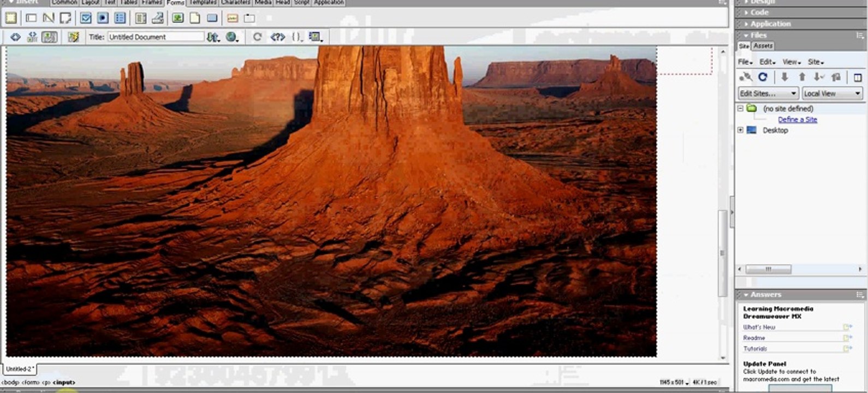The image size is (868, 393).
Task: Edit the document Title field
Action: [156, 37]
